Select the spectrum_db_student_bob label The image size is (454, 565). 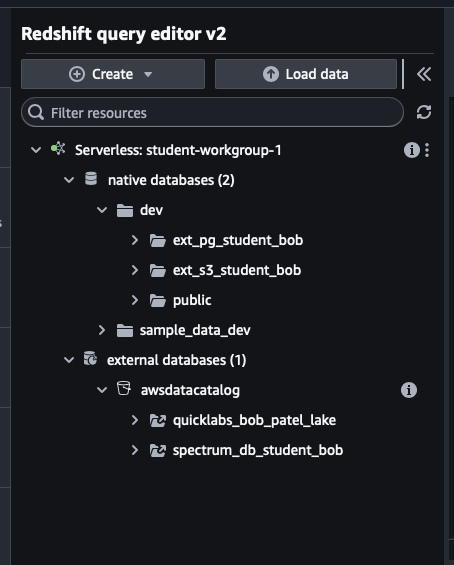pyautogui.click(x=258, y=450)
